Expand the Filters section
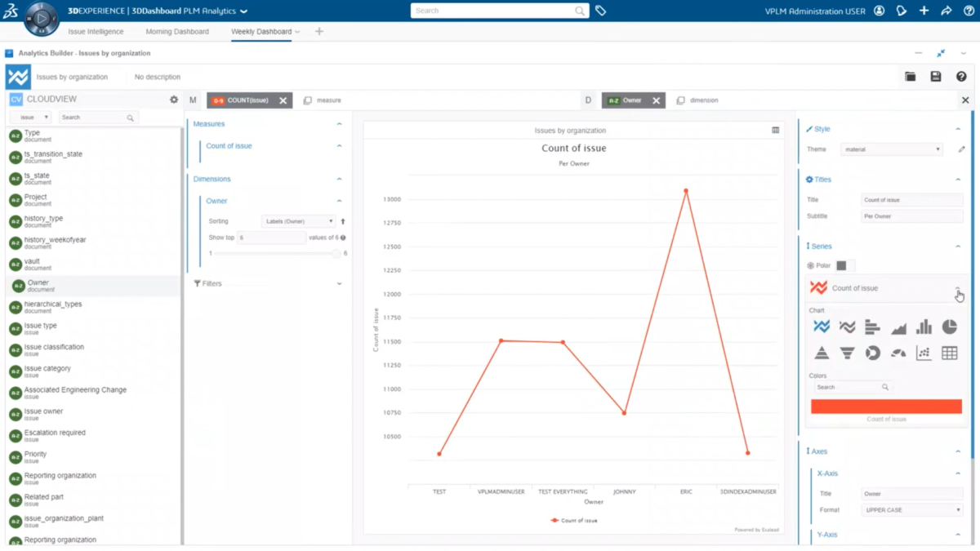Viewport: 980px width, 551px height. (339, 283)
